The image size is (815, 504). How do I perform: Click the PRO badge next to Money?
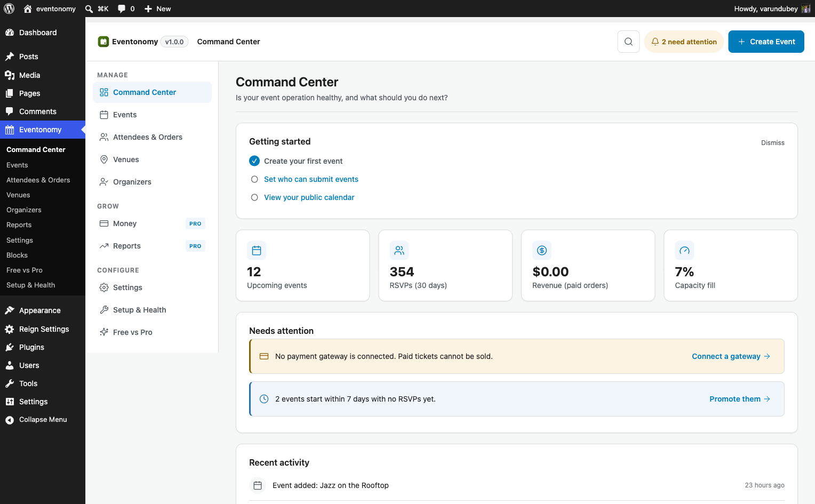click(195, 223)
